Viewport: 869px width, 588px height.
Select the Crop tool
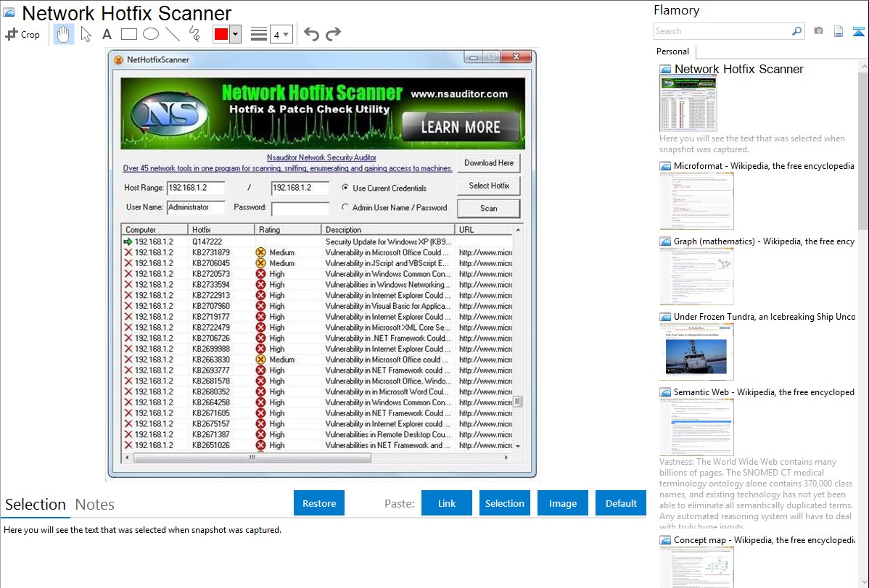point(22,34)
